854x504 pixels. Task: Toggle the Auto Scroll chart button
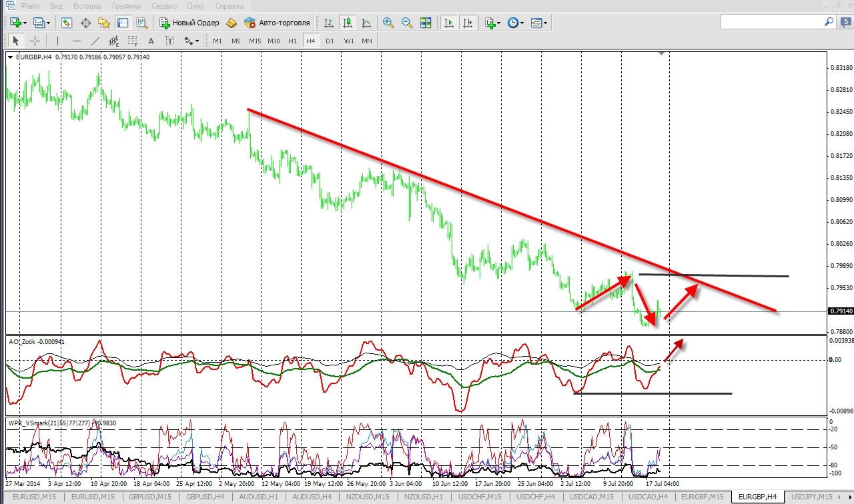tap(449, 23)
